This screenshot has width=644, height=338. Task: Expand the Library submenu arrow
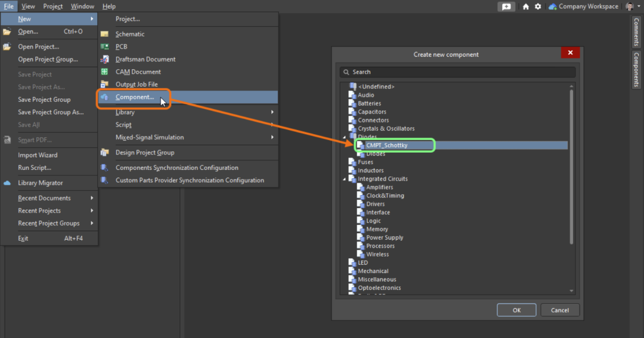click(273, 112)
